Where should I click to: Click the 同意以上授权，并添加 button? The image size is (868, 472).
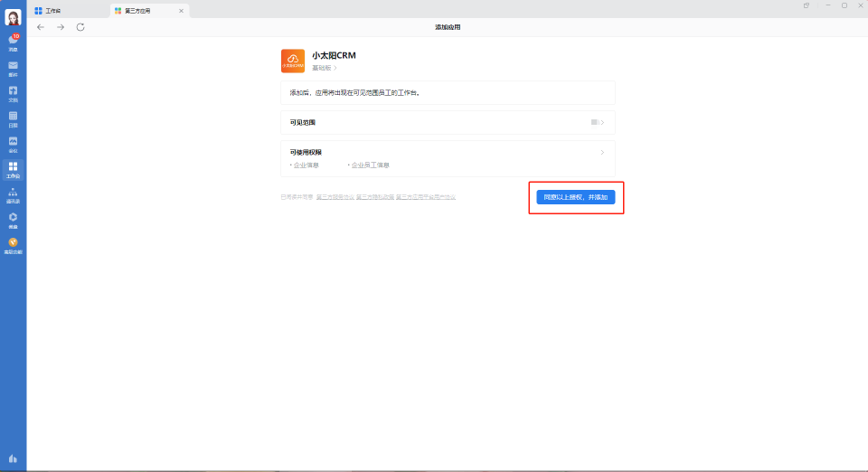tap(575, 197)
